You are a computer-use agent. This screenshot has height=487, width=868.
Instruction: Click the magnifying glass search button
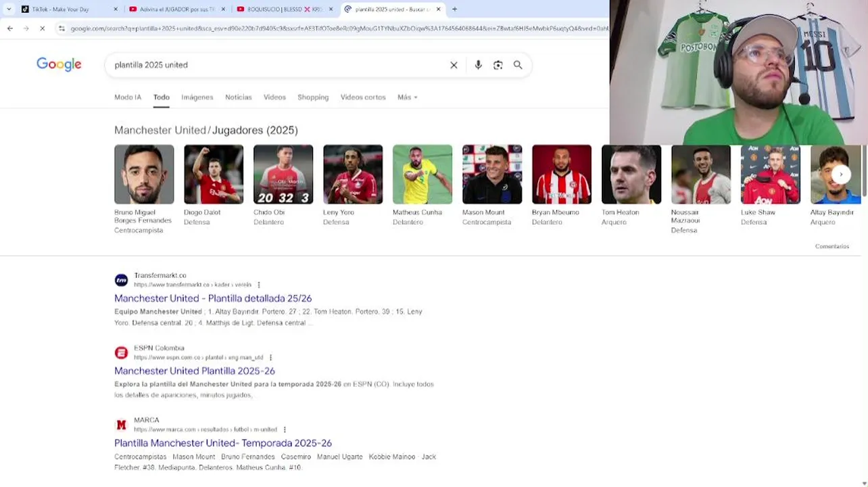pos(518,65)
